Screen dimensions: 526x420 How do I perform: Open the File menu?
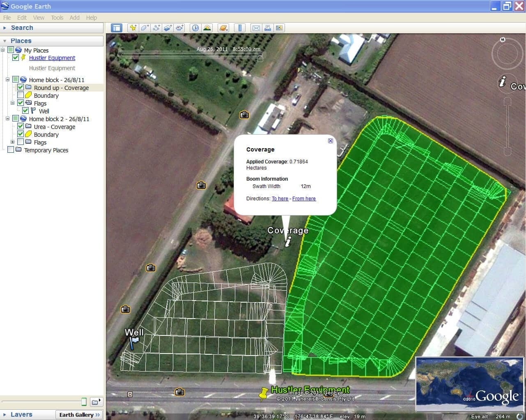7,18
